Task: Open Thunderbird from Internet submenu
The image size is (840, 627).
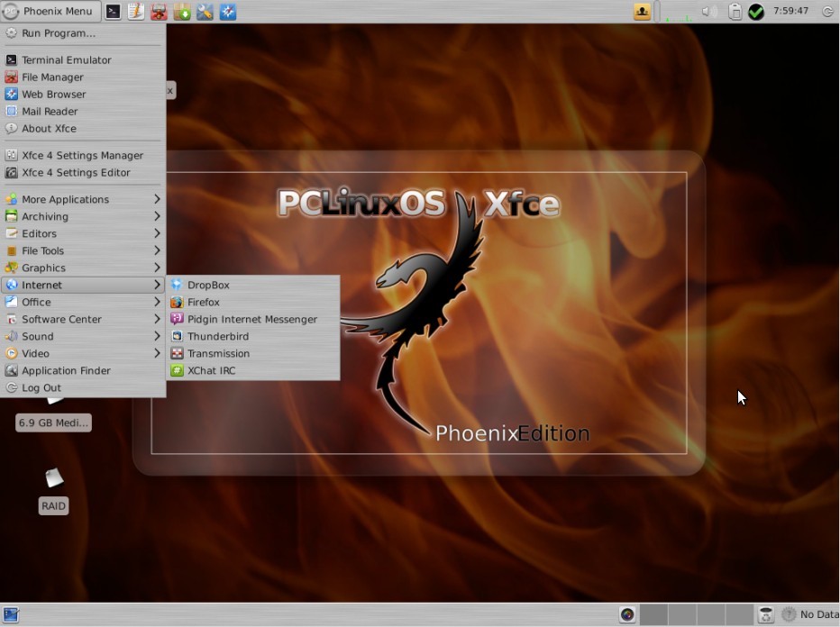Action: tap(253, 336)
